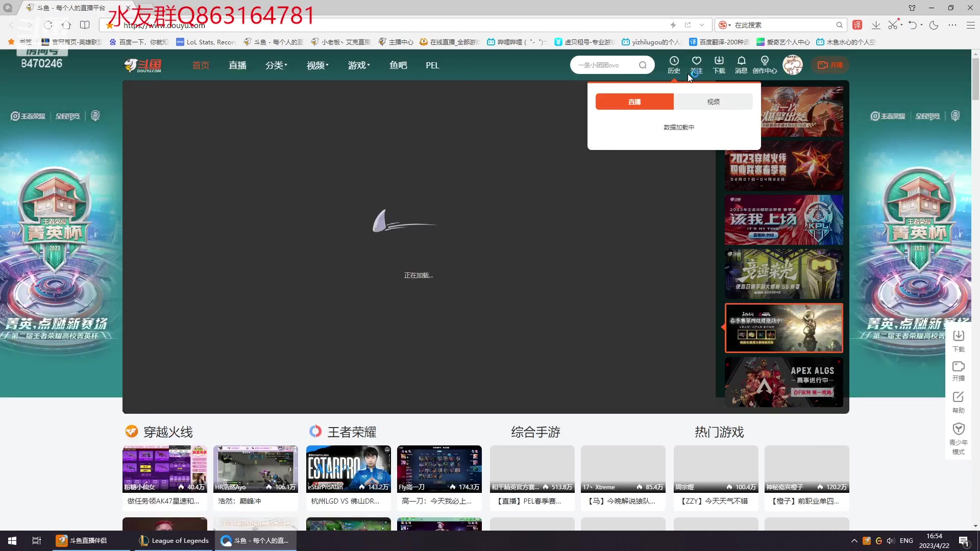
Task: Check notifications with the 消息 bell icon
Action: point(742,65)
